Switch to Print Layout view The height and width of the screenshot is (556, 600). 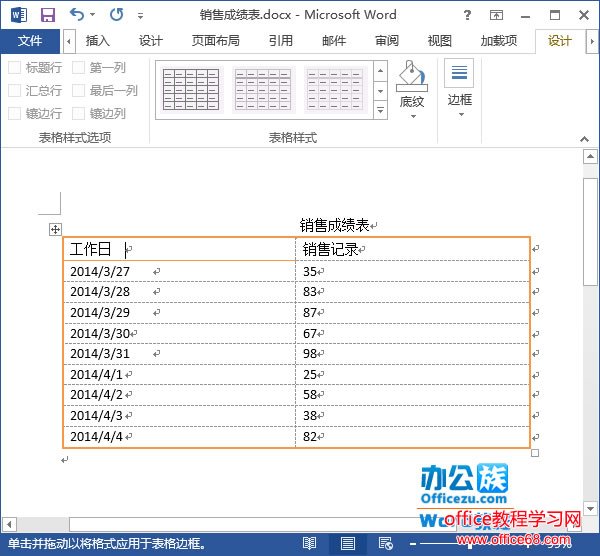click(347, 543)
